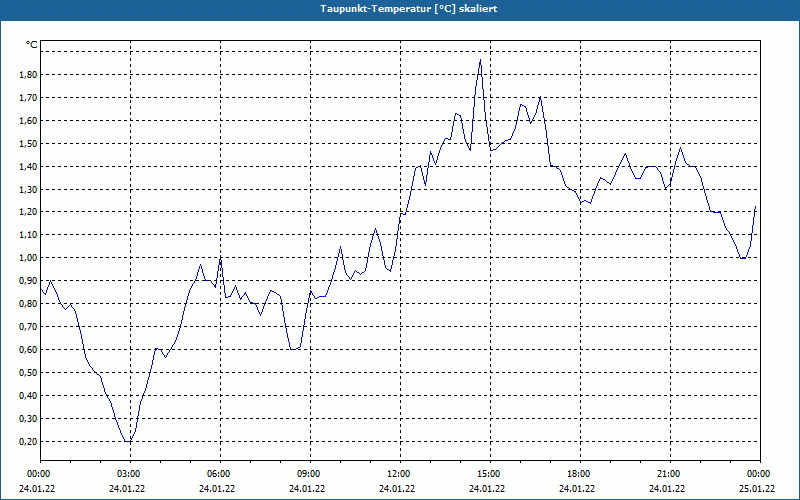Click the curve's highest peak near 15:00
The width and height of the screenshot is (800, 500).
(480, 60)
